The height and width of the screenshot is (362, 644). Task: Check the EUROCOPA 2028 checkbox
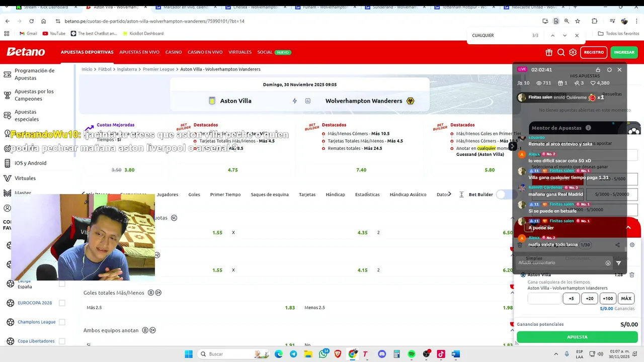pos(62,303)
